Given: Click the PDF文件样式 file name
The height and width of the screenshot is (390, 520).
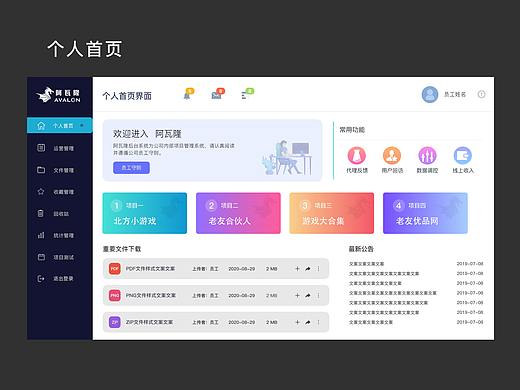Looking at the screenshot, I should pos(150,269).
